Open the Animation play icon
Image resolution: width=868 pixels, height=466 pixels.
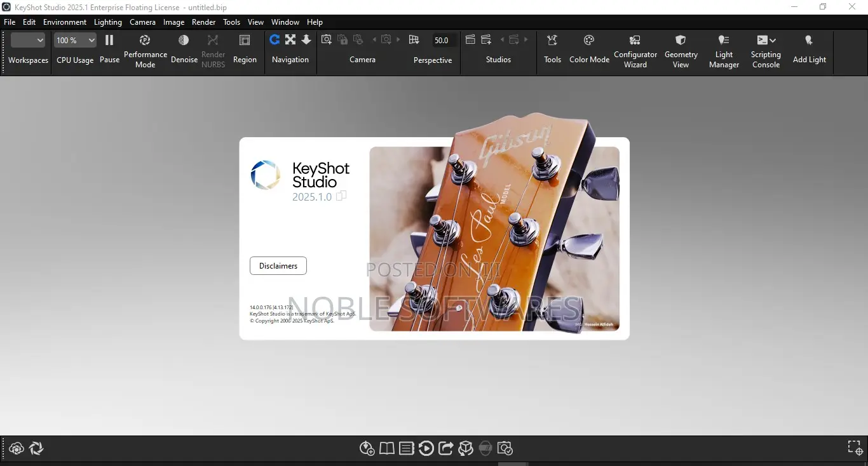pos(426,449)
